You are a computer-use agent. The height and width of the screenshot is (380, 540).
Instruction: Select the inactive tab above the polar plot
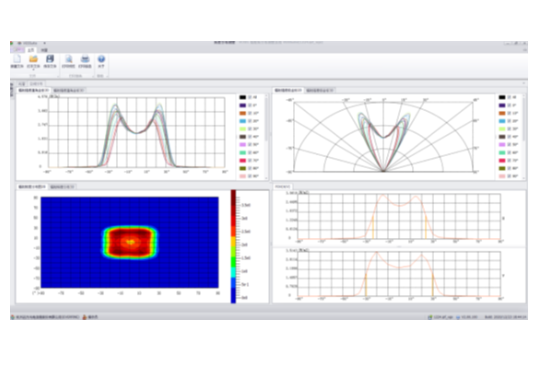coord(320,90)
